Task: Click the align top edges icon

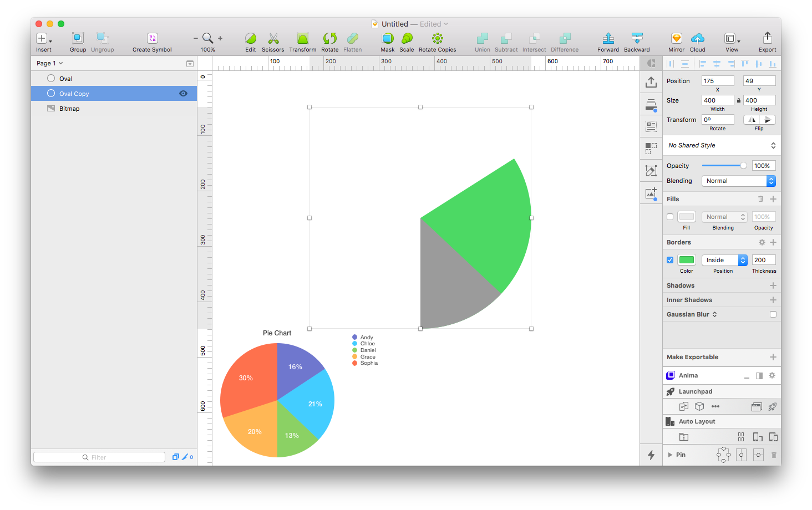Action: tap(745, 64)
